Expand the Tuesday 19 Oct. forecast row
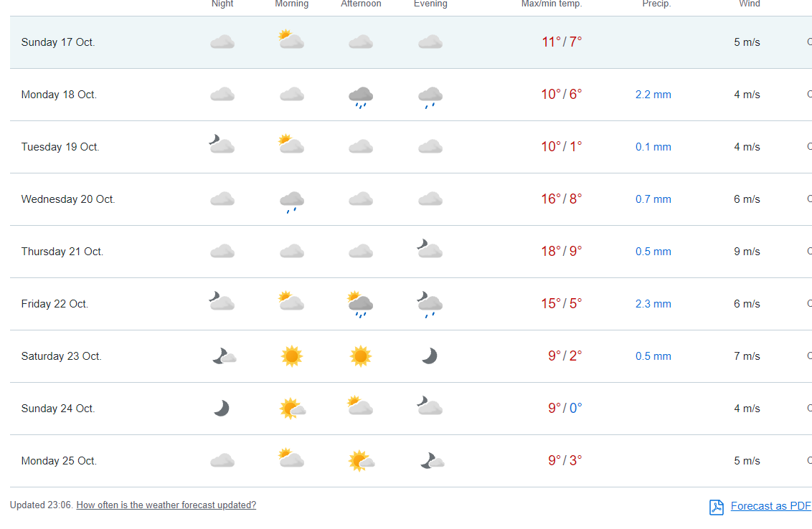The height and width of the screenshot is (529, 812). point(60,147)
